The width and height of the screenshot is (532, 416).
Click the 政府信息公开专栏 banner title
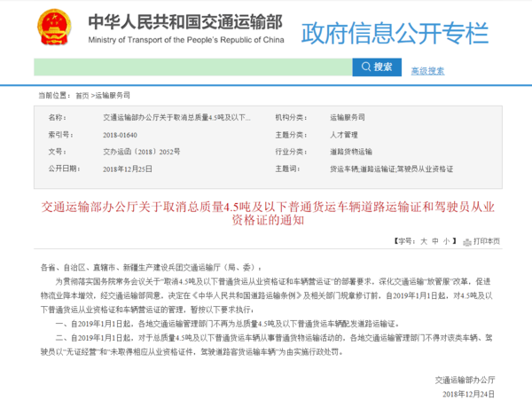395,34
